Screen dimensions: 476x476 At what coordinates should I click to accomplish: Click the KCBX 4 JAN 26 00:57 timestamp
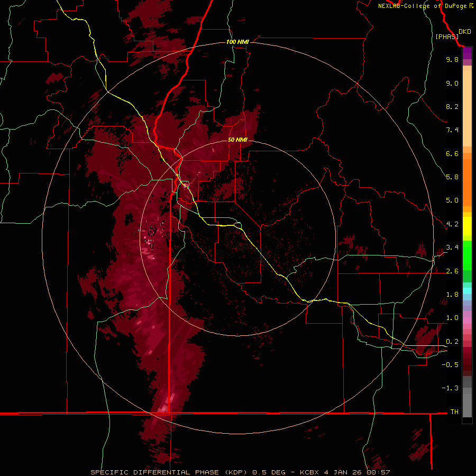345,472
